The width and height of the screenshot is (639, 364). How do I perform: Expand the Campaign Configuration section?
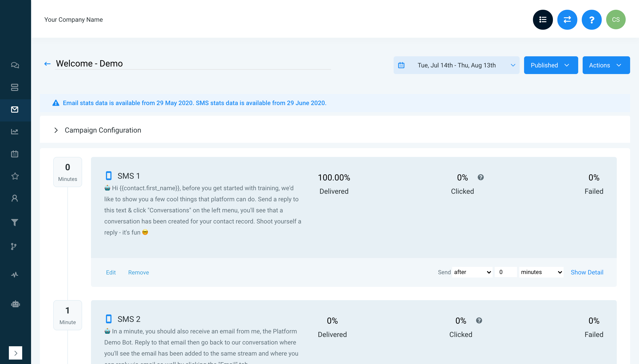(56, 130)
